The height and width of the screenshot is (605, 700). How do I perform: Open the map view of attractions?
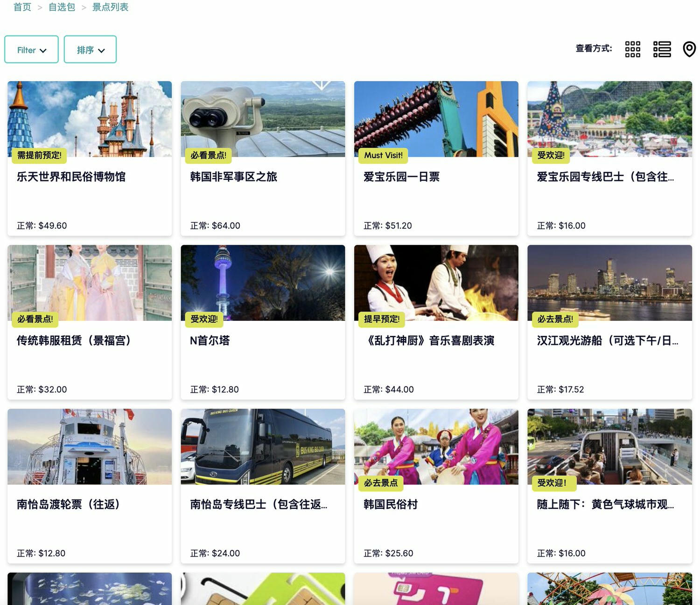click(x=689, y=49)
